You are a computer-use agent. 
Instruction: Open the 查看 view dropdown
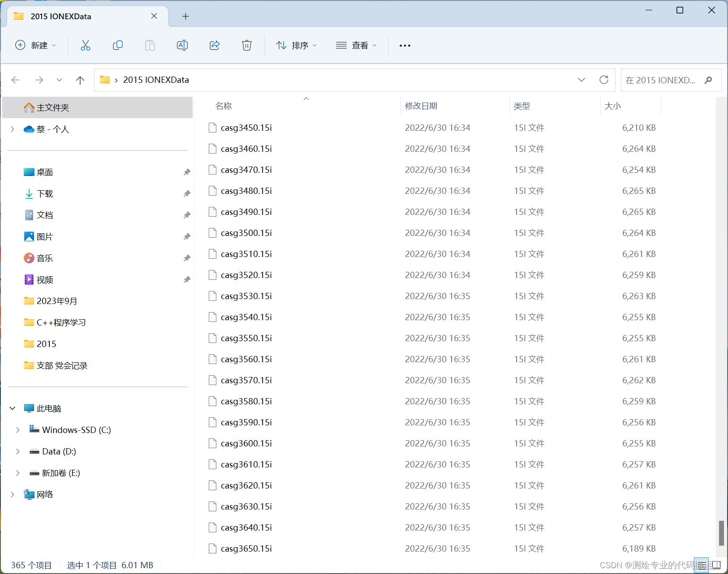click(x=357, y=45)
